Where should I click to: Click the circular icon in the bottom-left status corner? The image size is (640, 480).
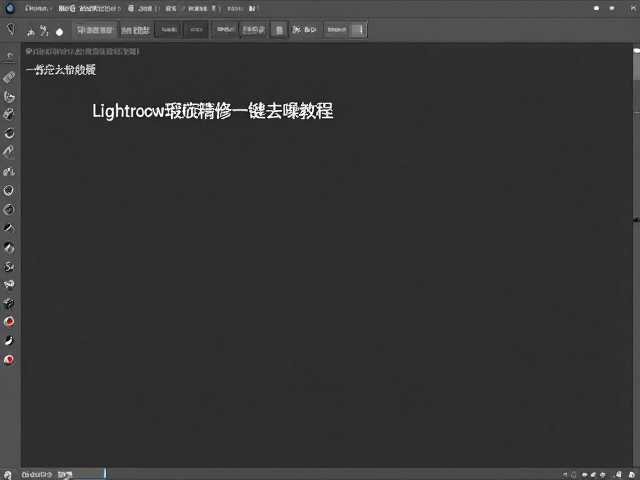[8, 474]
